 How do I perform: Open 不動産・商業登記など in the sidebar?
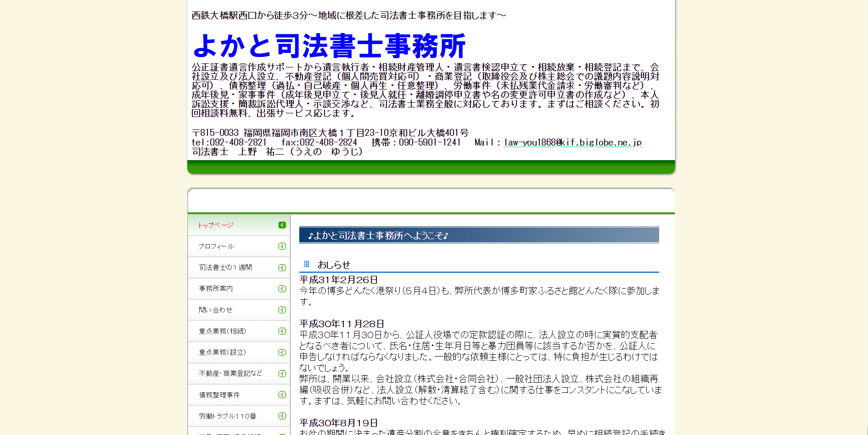pyautogui.click(x=230, y=374)
